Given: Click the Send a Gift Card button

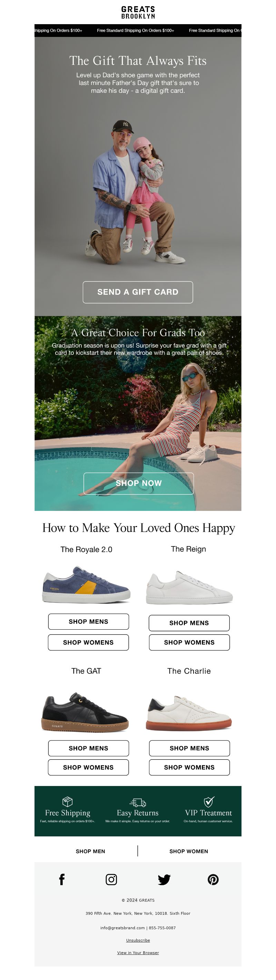Looking at the screenshot, I should click(138, 292).
